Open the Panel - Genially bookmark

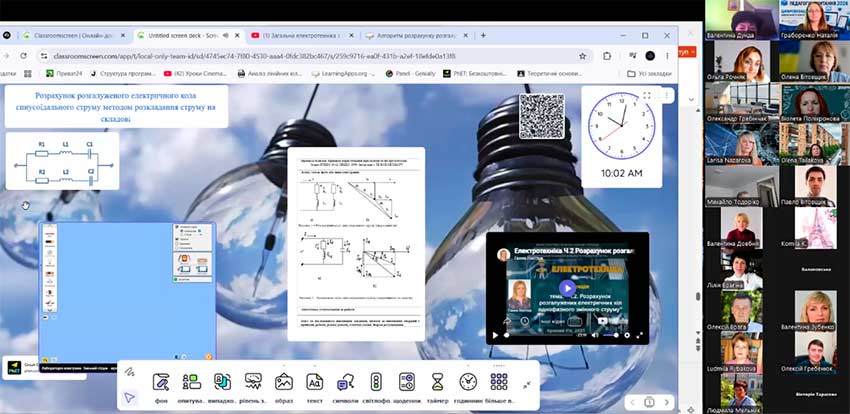click(411, 74)
